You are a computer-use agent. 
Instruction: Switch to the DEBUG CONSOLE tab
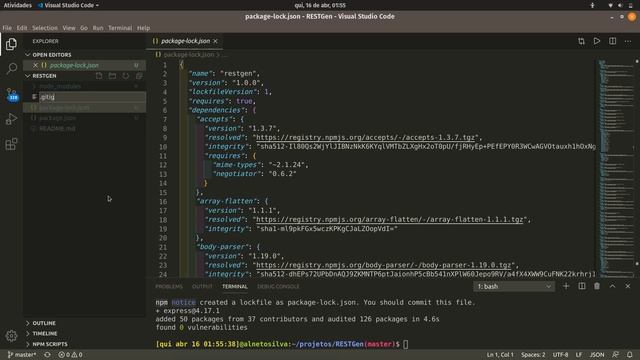point(278,287)
